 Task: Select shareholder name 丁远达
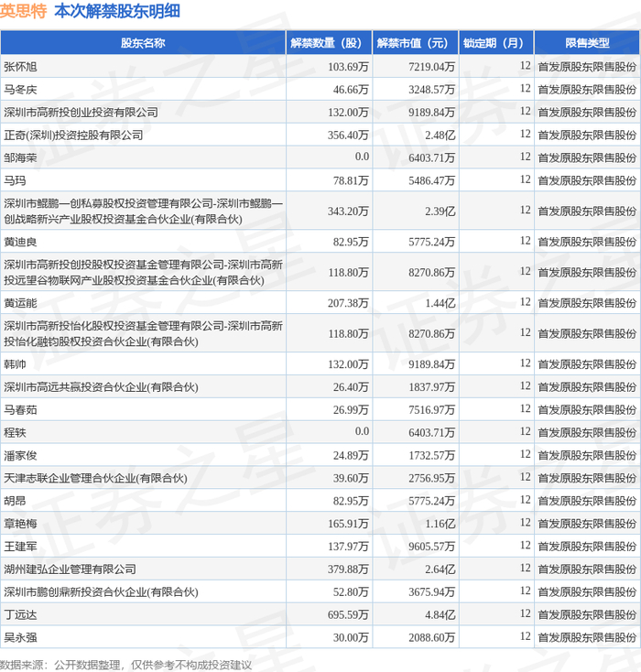20,614
